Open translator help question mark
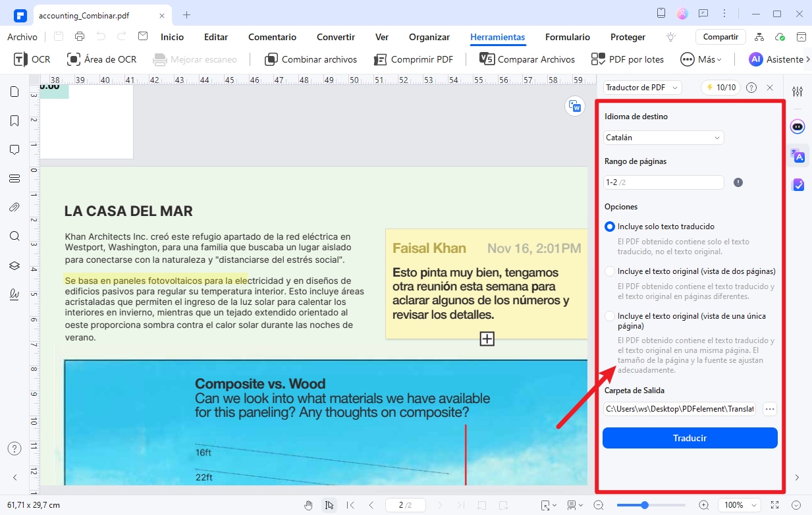Viewport: 812px width, 515px height. pos(751,88)
